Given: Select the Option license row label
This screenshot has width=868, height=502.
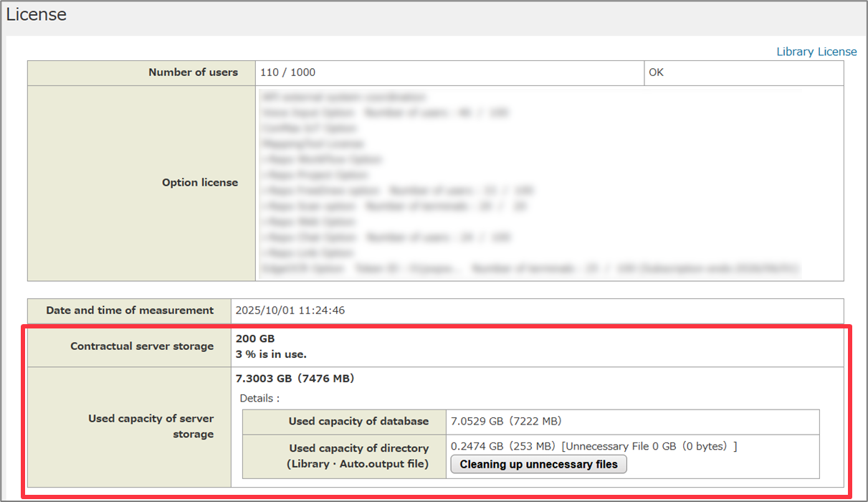Looking at the screenshot, I should coord(199,183).
